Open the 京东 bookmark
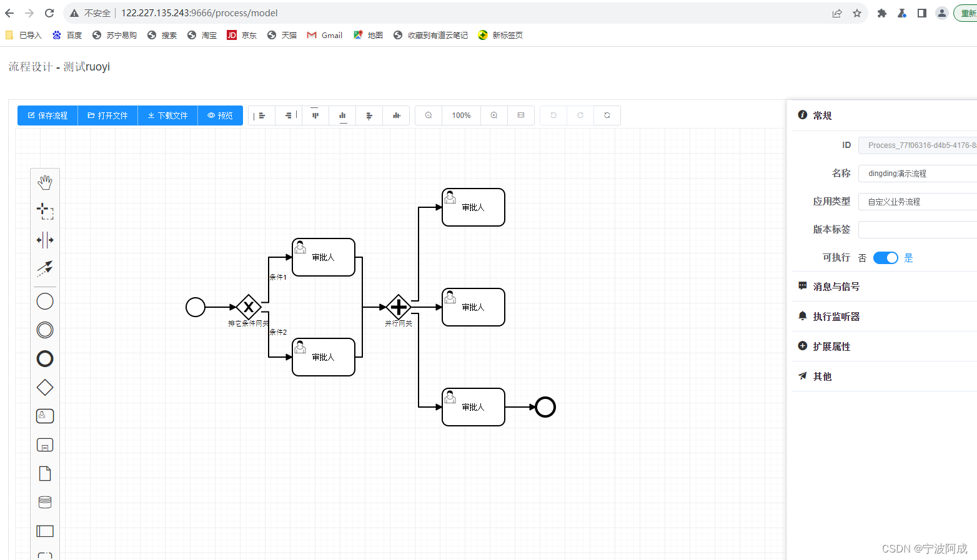The image size is (977, 560). coord(242,36)
